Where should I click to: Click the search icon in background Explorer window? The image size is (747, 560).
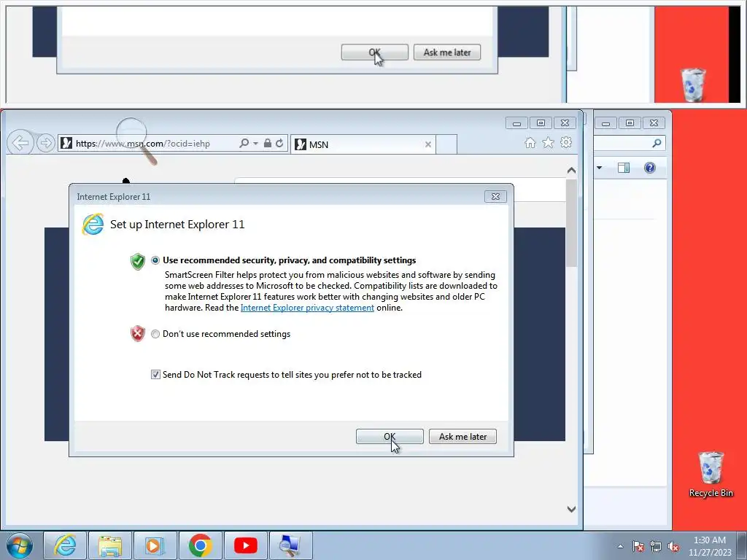657,143
